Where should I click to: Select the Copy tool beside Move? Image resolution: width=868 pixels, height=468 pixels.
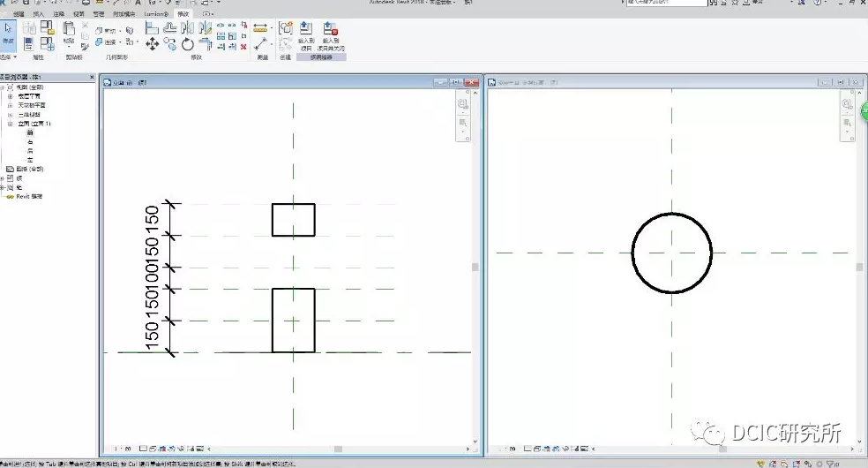point(170,44)
